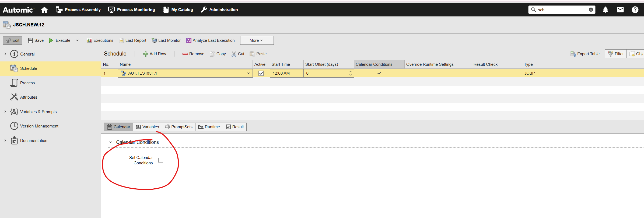Click the Home icon in top bar

(44, 10)
